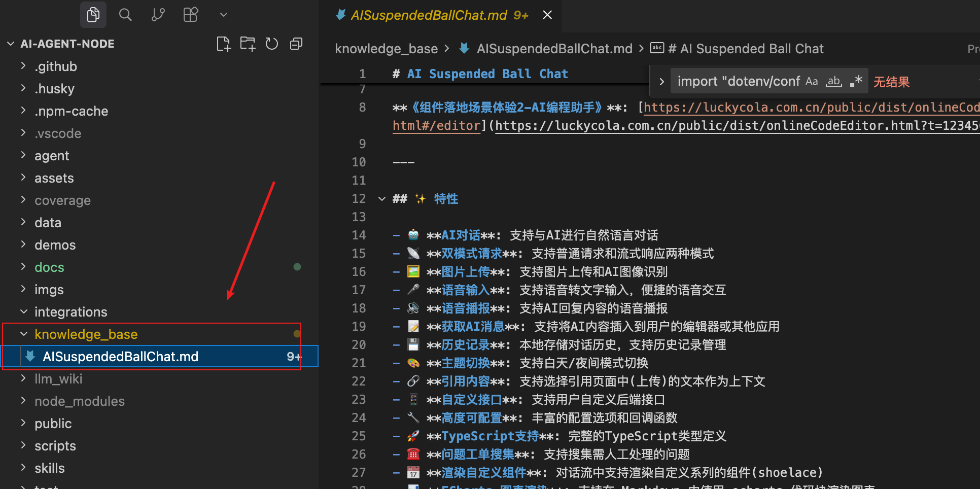Open the luckycola URL in parentheses
Viewport: 980px width, 489px height.
click(737, 126)
